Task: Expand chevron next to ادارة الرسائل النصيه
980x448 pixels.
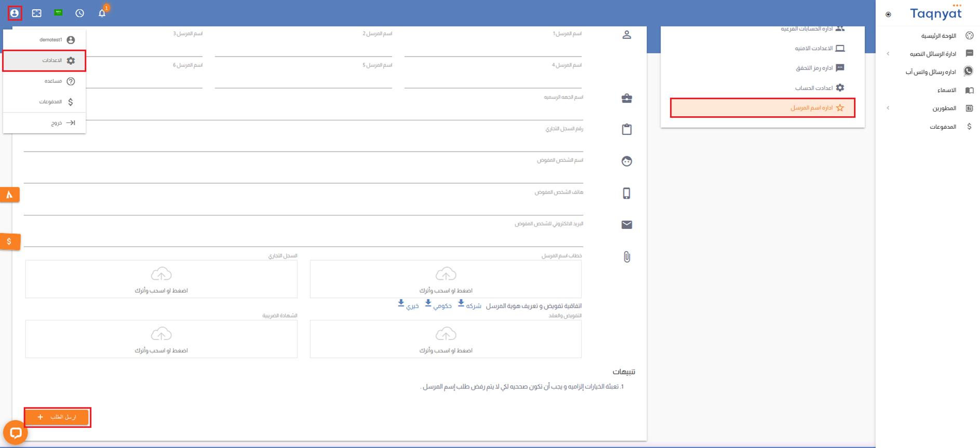Action: 888,54
